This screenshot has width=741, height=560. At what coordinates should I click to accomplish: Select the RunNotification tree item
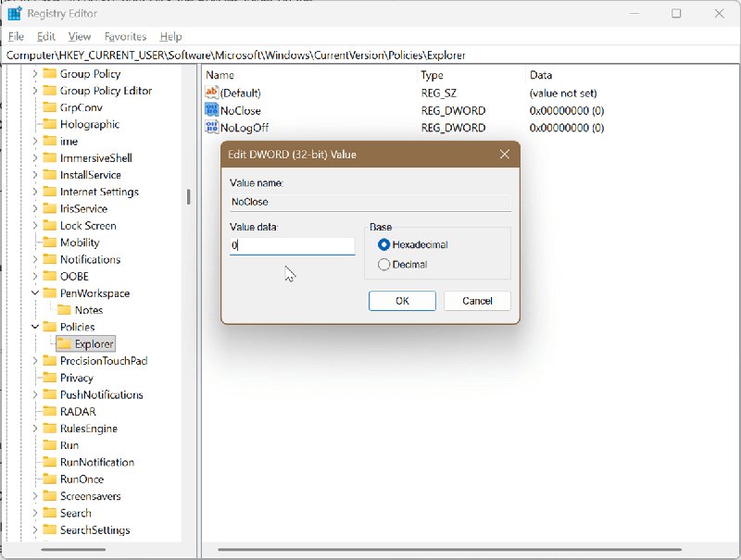click(97, 462)
